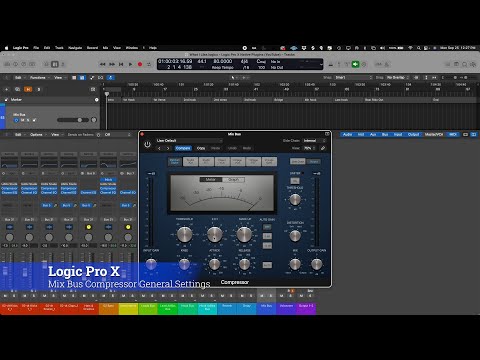Screen dimensions: 480x360
Task: Click the Release knob
Action: pos(244,264)
